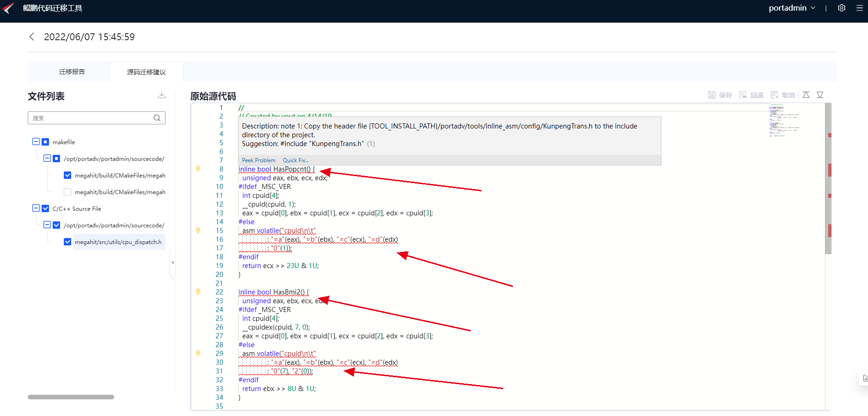Click the Kunpeng porting tool logo
This screenshot has height=416, width=868.
(8, 8)
